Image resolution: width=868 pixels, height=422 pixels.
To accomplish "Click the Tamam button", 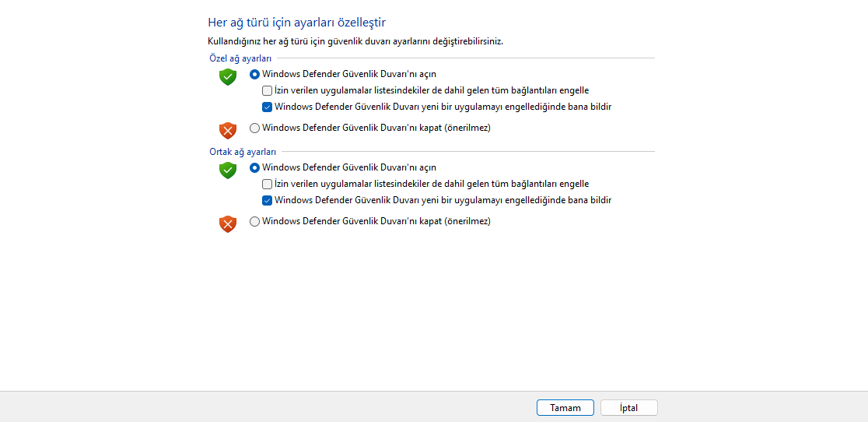I will 565,408.
